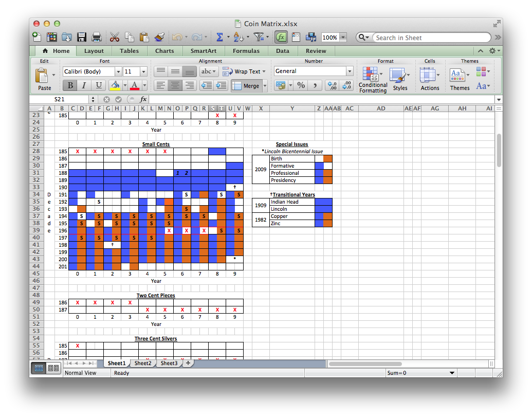This screenshot has width=532, height=418.
Task: Open the font name dropdown
Action: point(118,72)
